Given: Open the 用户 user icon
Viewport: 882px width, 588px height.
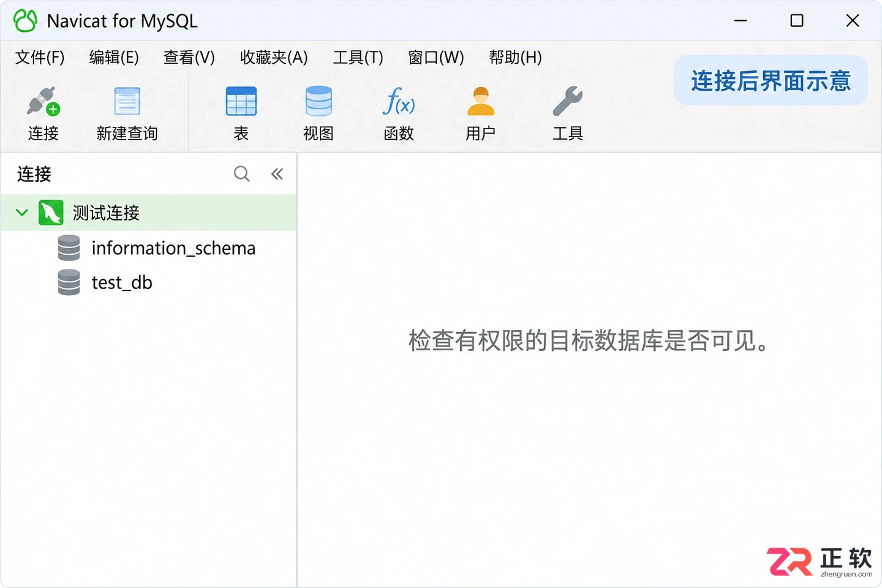Looking at the screenshot, I should (481, 101).
